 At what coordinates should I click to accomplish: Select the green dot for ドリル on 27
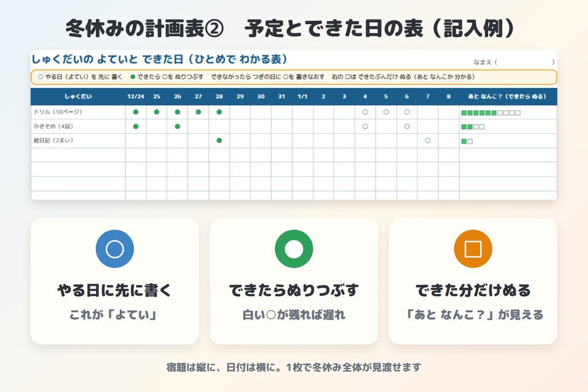click(x=198, y=112)
